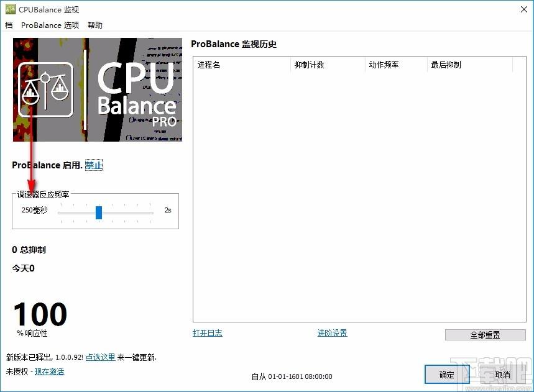
Task: Click the 调速器反应频率 slider thumb
Action: point(99,212)
